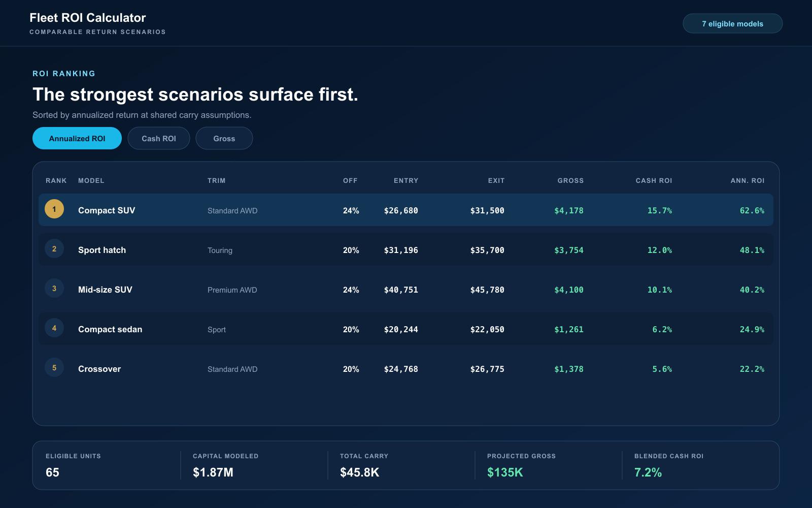The width and height of the screenshot is (812, 508).
Task: Click Premium AWD trim cell
Action: (232, 290)
